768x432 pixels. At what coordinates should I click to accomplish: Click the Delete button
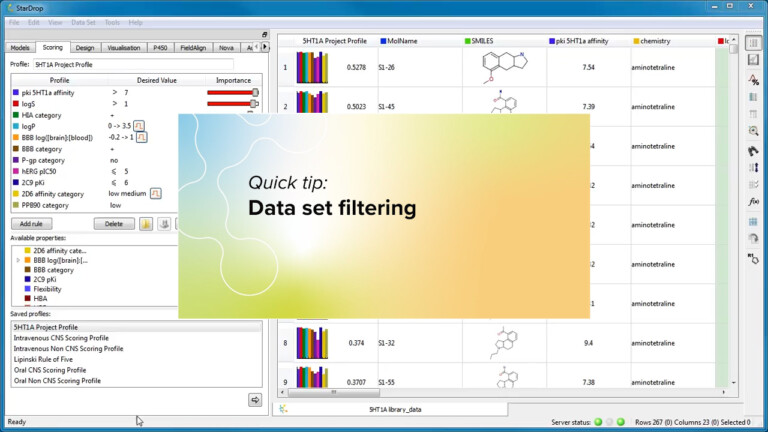coord(114,224)
